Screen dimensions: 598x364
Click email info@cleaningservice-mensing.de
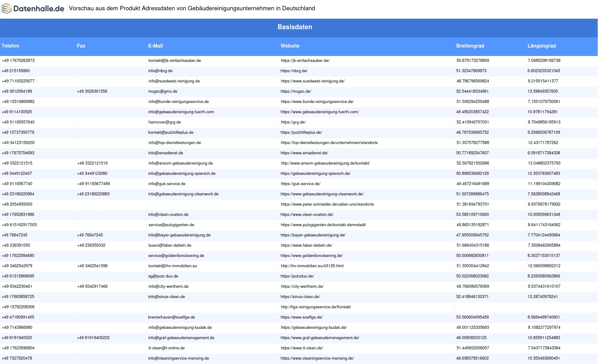178,358
